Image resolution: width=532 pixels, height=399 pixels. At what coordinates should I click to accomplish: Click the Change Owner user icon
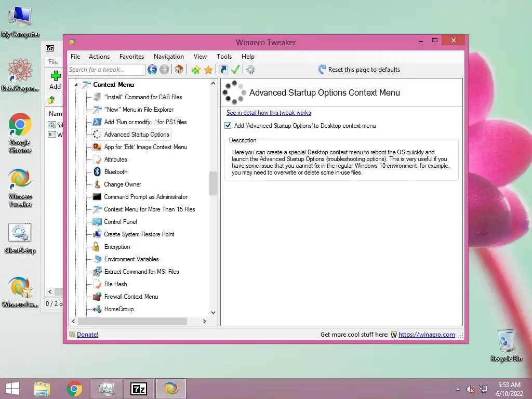click(97, 184)
